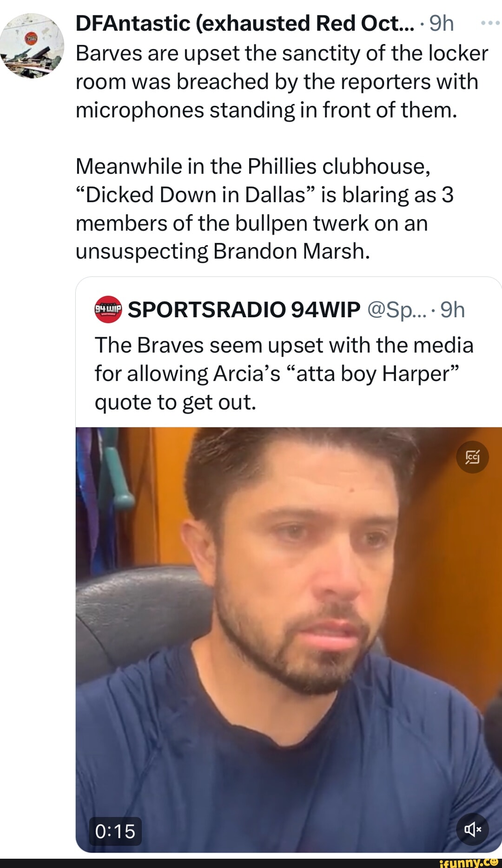Tap the 0:15 video duration badge

coord(115,831)
